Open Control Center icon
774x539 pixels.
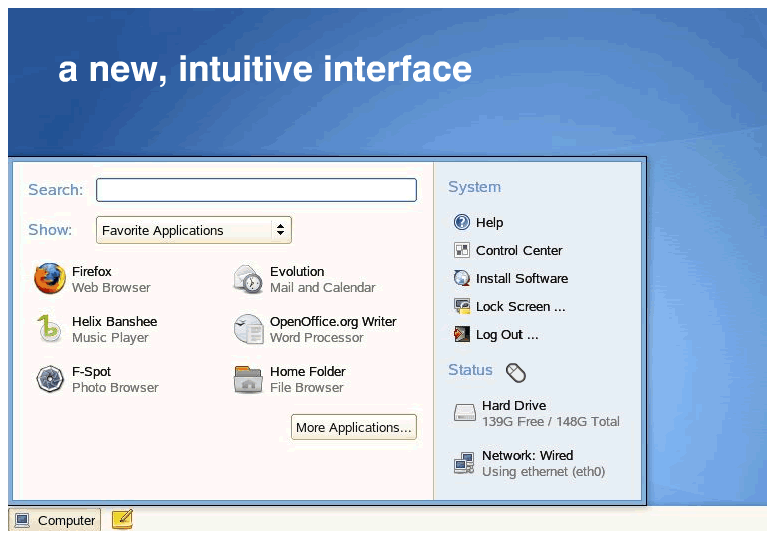461,251
